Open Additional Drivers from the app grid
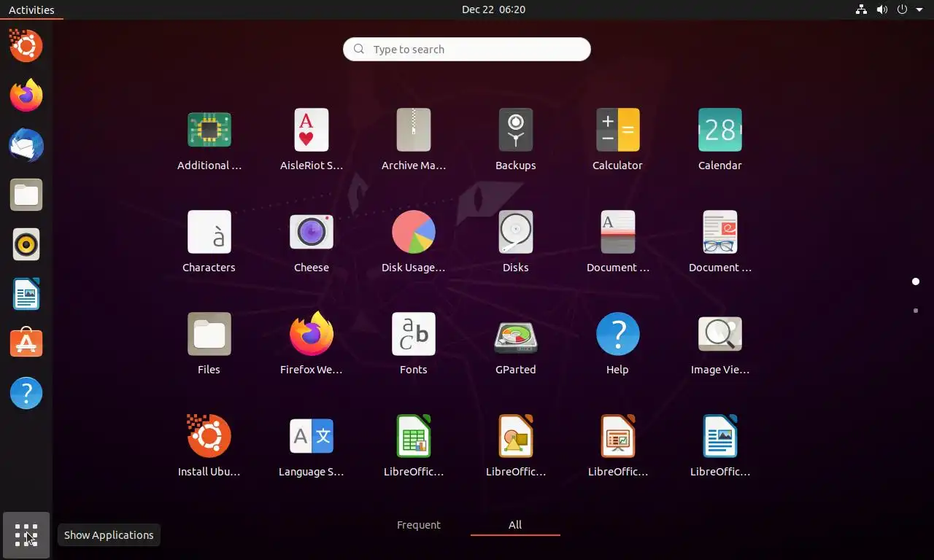The height and width of the screenshot is (560, 934). tap(209, 131)
